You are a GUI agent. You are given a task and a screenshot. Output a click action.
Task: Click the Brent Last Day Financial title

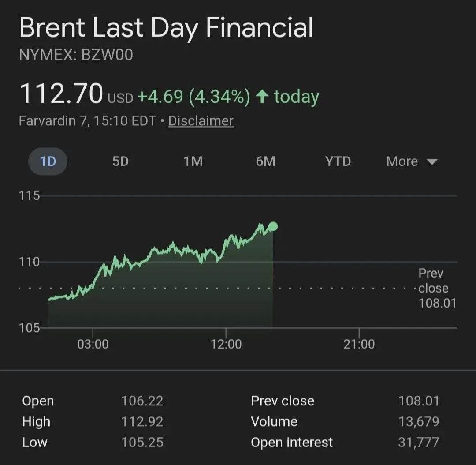tap(166, 27)
